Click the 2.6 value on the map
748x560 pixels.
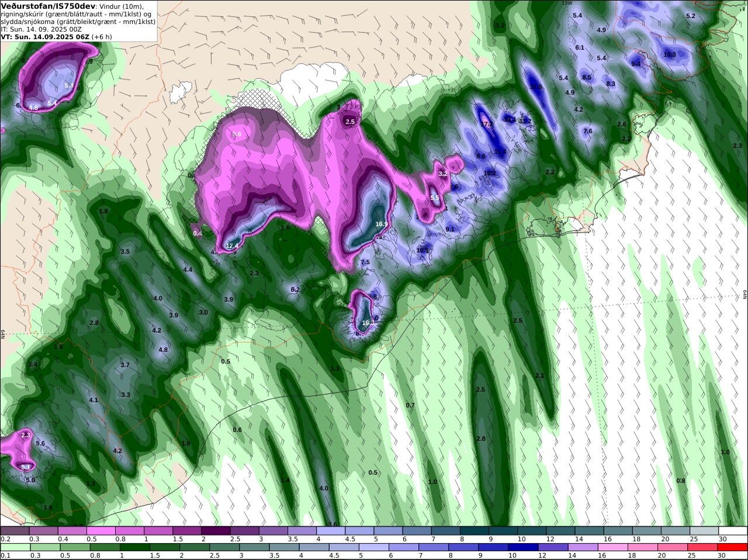pyautogui.click(x=622, y=125)
